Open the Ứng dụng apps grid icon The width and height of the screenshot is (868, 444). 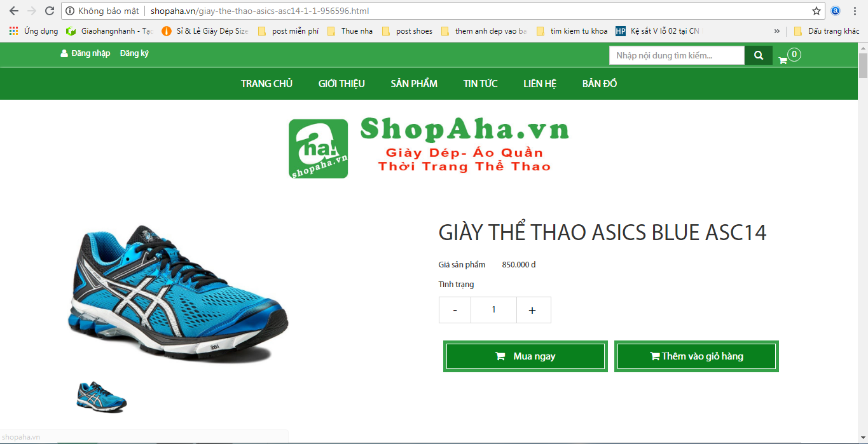click(13, 30)
